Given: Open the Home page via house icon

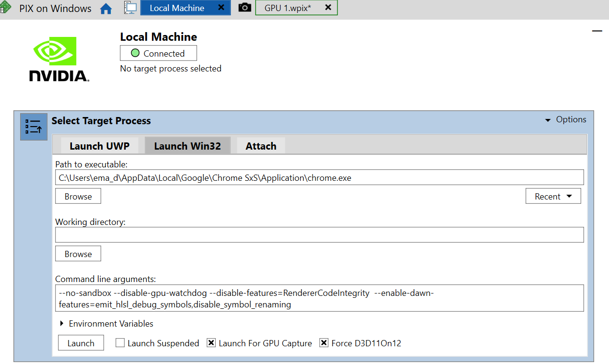Looking at the screenshot, I should pos(106,9).
